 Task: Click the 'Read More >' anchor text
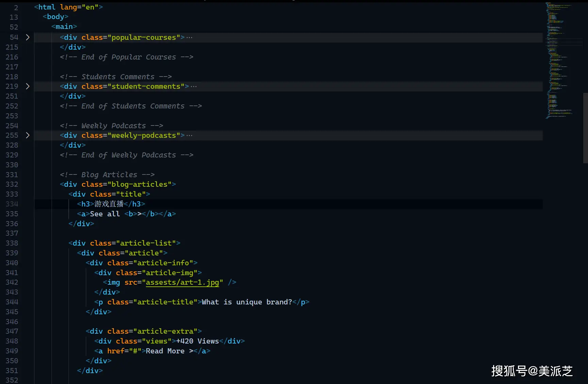pos(170,351)
